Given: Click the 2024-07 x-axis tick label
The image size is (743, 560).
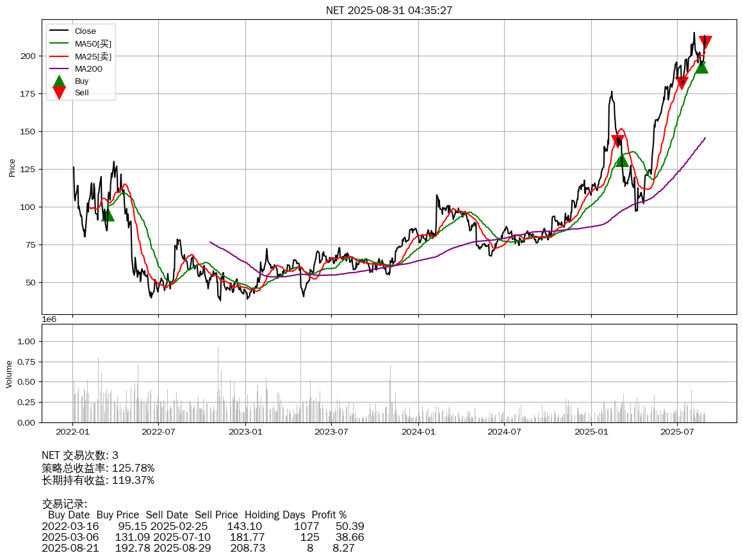Looking at the screenshot, I should coord(504,432).
